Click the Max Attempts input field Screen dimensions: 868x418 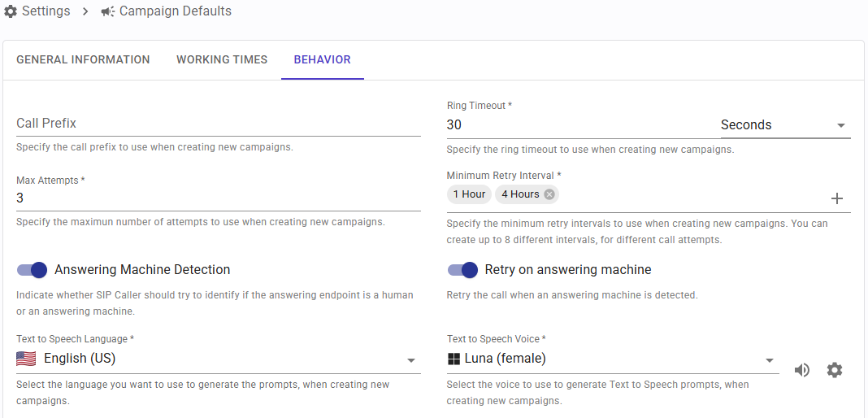218,198
